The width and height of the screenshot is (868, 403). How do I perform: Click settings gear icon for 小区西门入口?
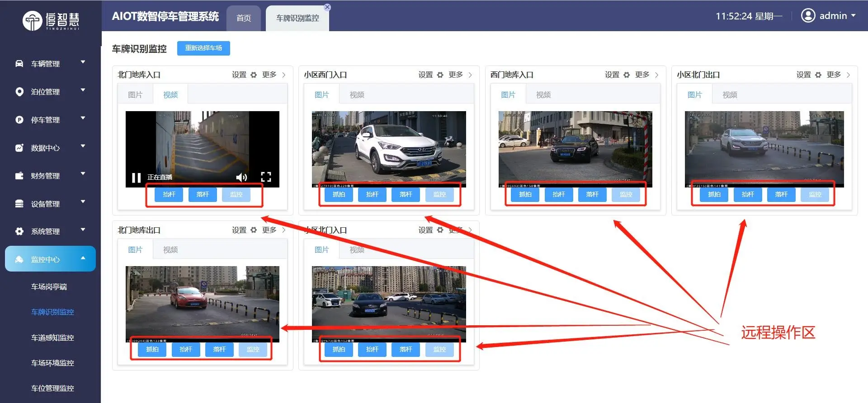pos(440,75)
